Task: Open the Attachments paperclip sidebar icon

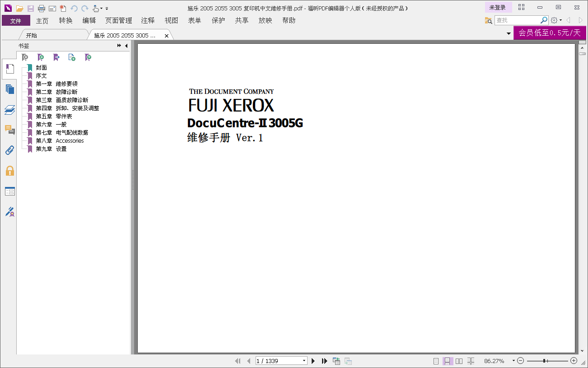Action: pyautogui.click(x=10, y=150)
